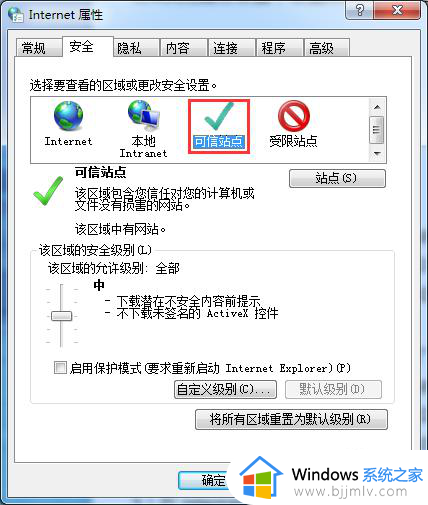Enable the 启用保护模式 checkbox
Viewport: 428px width, 505px height.
click(60, 368)
